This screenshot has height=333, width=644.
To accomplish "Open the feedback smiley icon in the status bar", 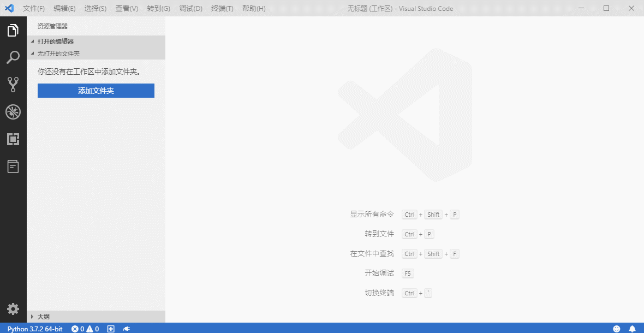I will (617, 329).
